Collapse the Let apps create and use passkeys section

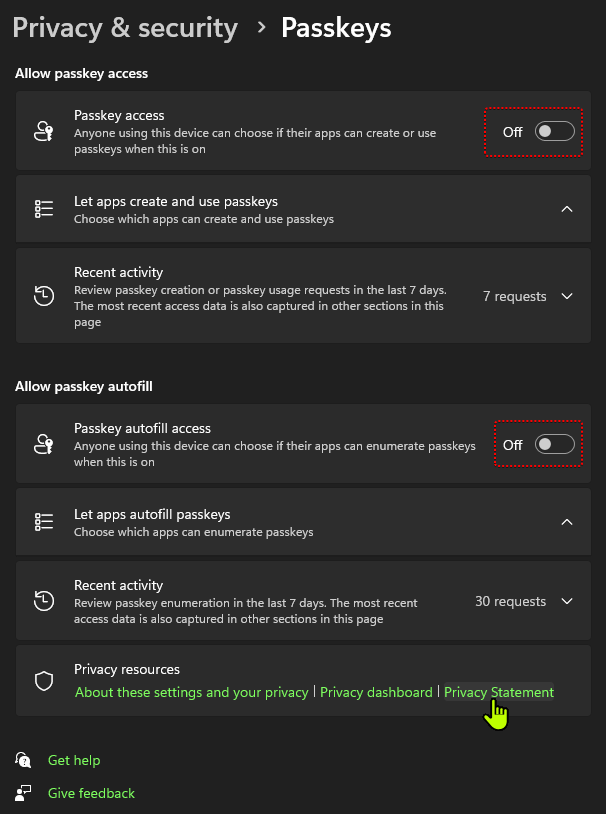(567, 209)
